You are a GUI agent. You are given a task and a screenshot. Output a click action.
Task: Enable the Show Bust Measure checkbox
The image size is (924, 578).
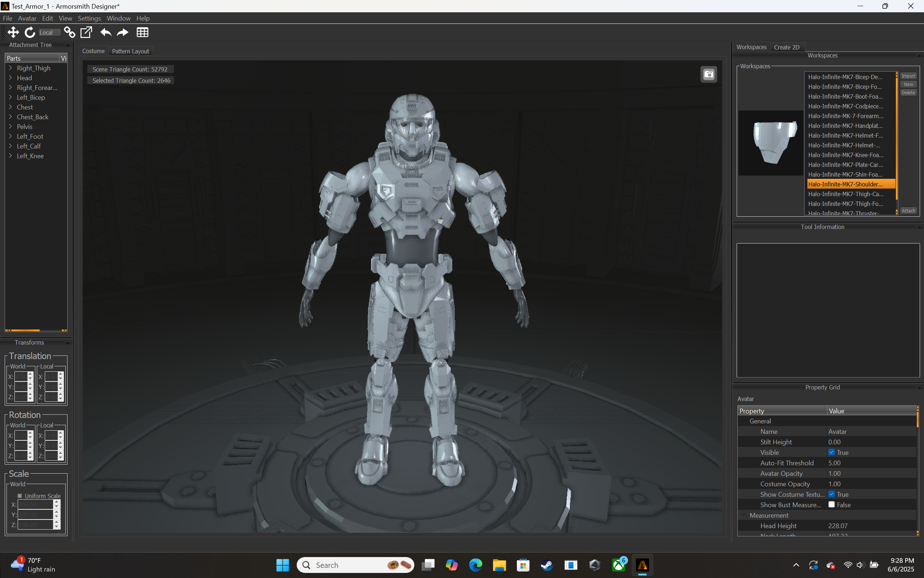coord(832,505)
